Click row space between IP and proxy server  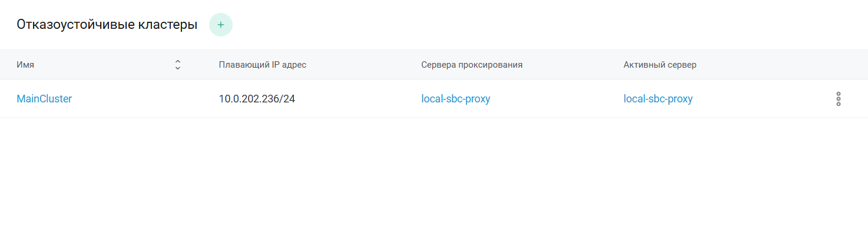click(x=359, y=99)
